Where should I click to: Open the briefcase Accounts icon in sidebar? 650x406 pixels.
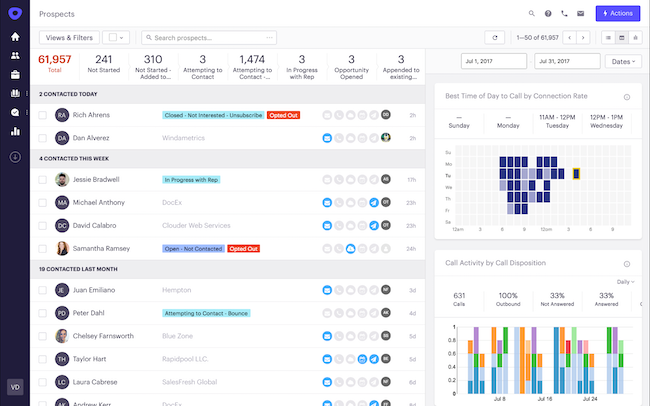pyautogui.click(x=15, y=75)
